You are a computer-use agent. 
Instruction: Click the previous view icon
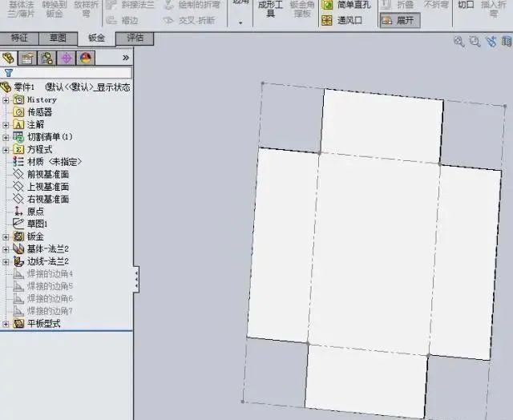[491, 42]
